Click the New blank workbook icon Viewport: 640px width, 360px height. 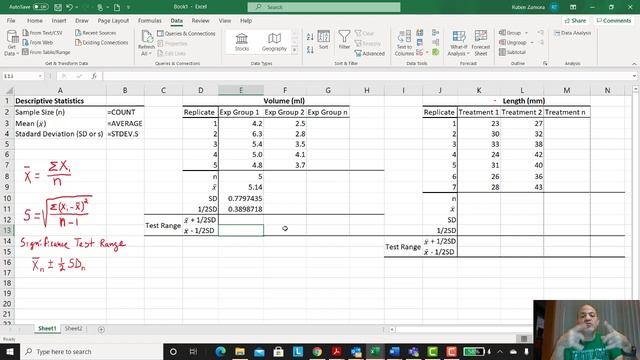click(x=117, y=7)
